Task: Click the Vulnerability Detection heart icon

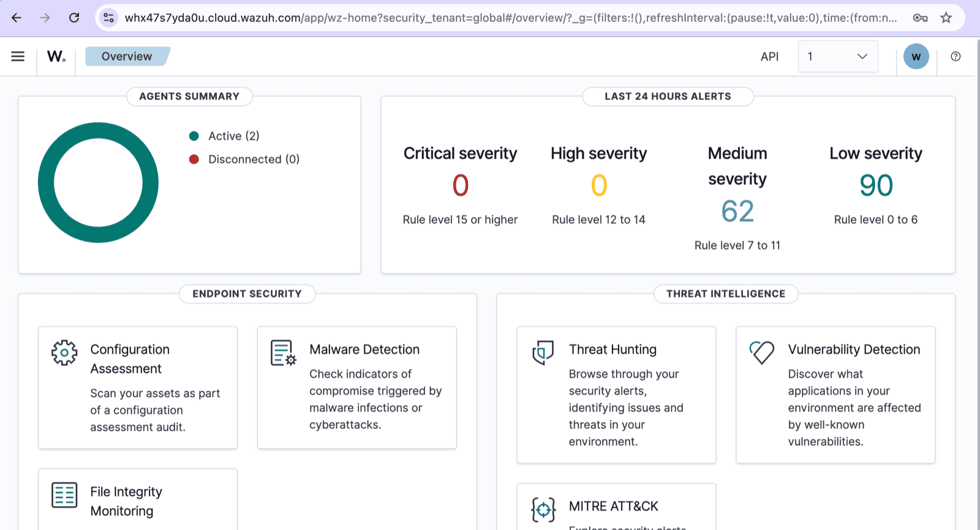Action: (762, 352)
